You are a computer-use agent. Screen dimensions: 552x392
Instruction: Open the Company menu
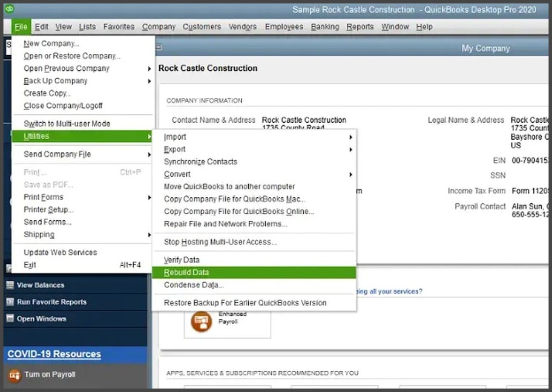[159, 27]
